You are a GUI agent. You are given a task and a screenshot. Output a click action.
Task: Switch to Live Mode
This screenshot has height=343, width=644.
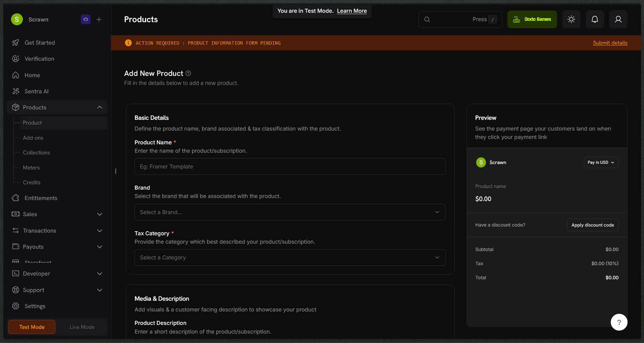[82, 327]
